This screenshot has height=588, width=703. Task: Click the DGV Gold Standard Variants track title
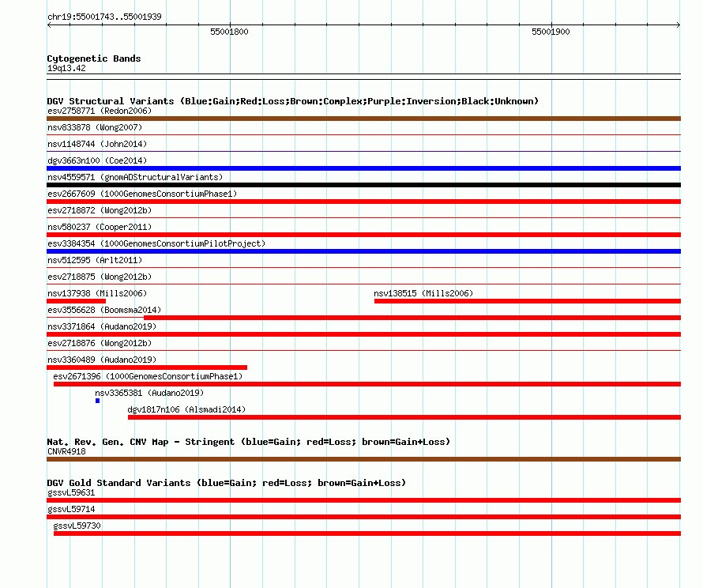227,483
